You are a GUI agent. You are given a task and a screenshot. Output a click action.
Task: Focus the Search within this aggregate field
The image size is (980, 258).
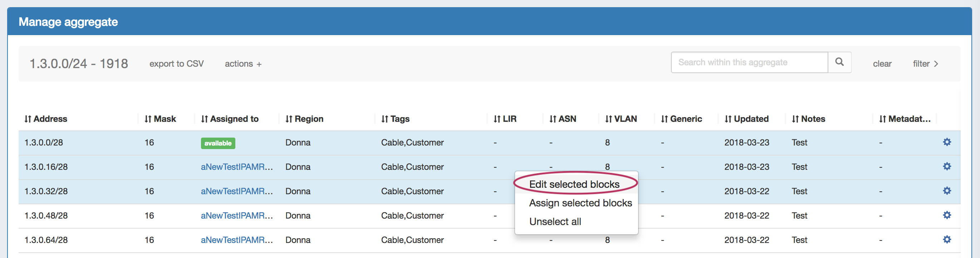749,62
